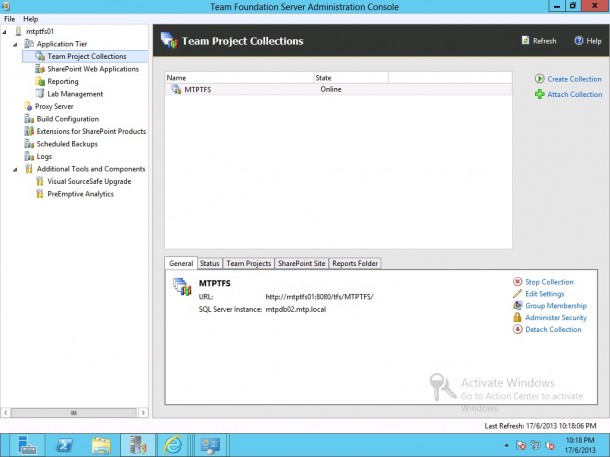
Task: Click the Edit Settings link
Action: (x=545, y=294)
